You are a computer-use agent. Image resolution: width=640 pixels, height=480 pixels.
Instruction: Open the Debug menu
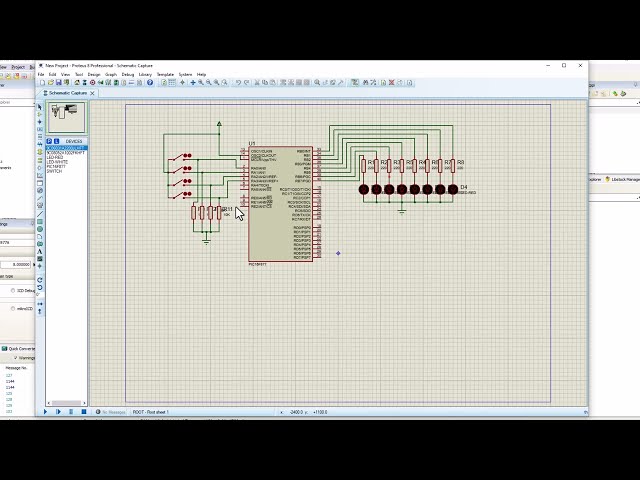128,75
